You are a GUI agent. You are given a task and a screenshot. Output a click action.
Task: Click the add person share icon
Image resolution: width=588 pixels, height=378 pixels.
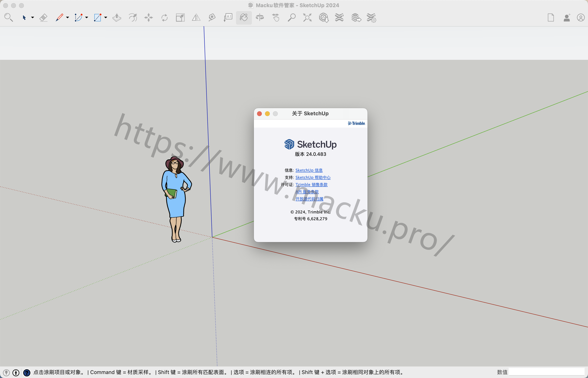pos(567,17)
